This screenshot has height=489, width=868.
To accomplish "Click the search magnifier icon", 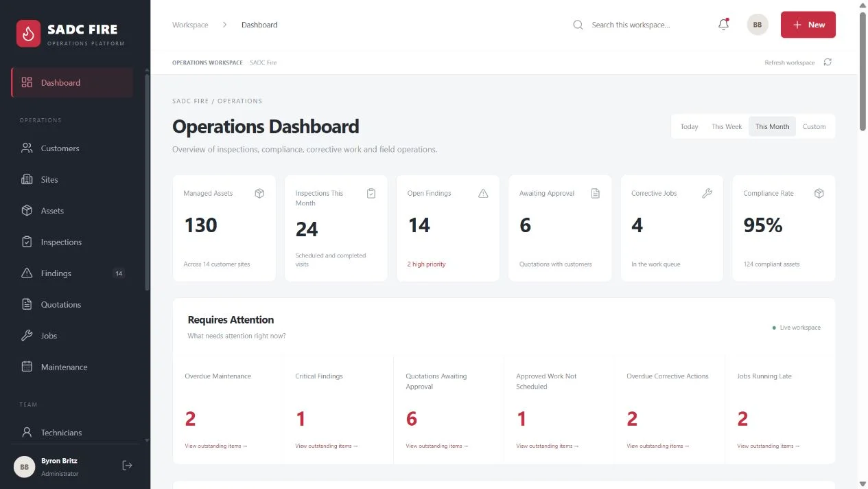I will (x=578, y=25).
